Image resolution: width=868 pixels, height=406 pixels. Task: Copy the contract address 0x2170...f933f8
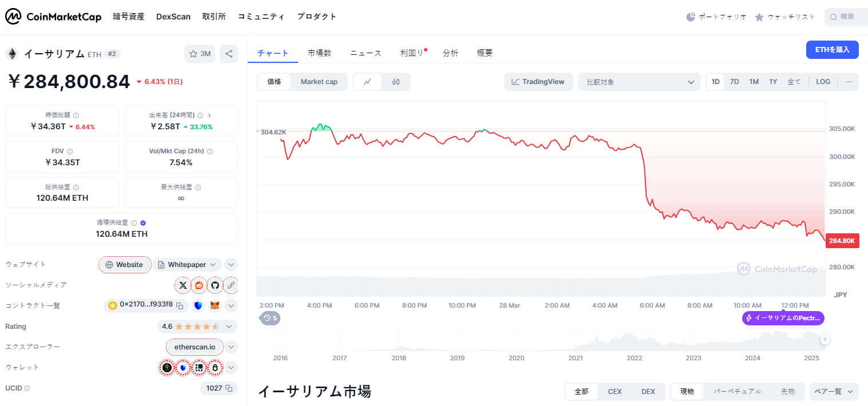click(x=180, y=305)
